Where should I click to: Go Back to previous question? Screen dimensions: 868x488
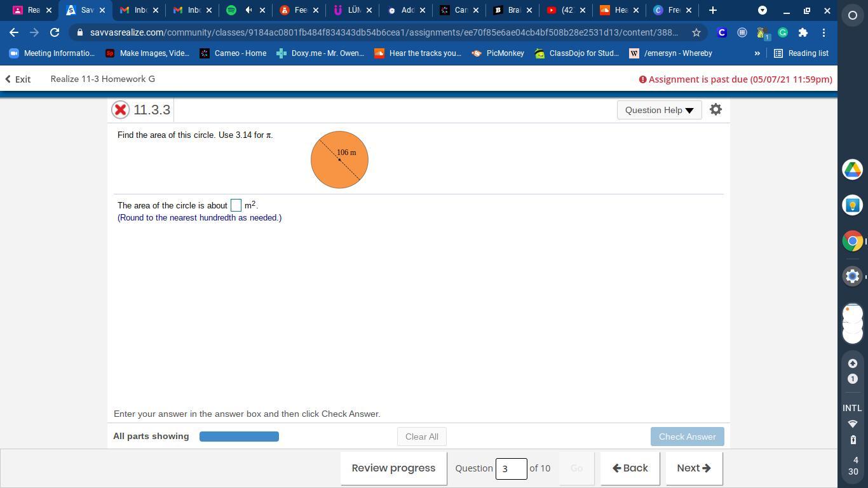pyautogui.click(x=630, y=468)
